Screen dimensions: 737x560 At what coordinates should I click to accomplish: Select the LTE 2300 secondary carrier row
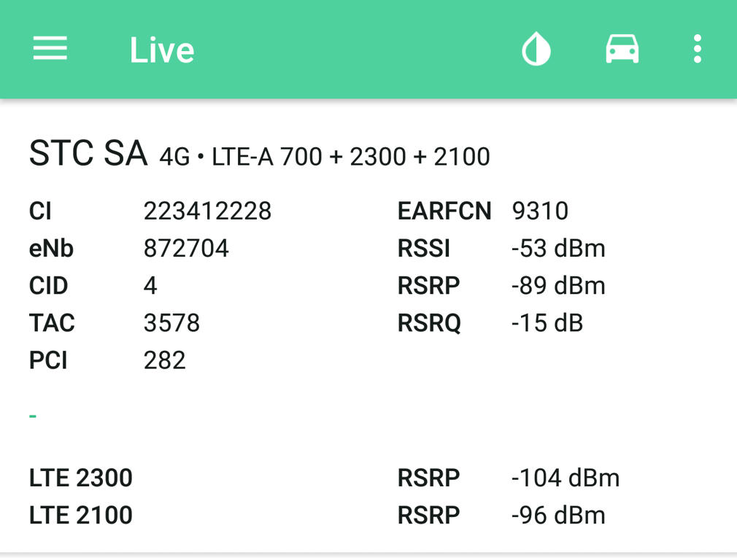click(324, 478)
